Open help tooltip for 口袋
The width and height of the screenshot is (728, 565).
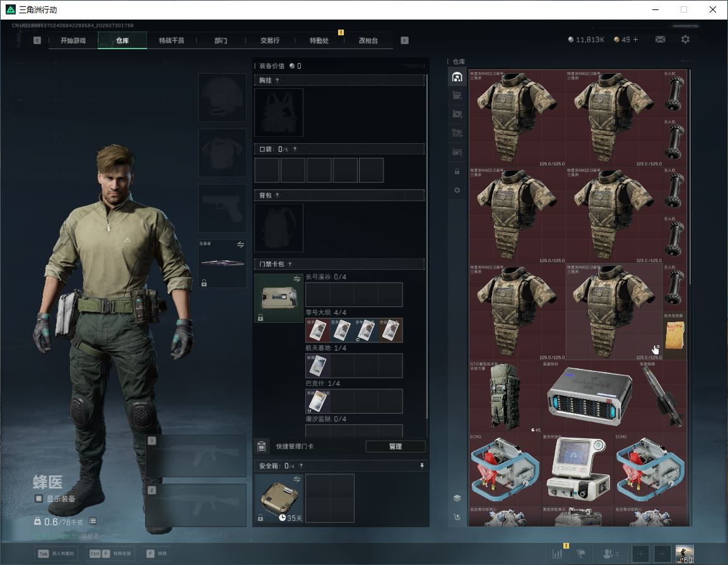point(295,149)
